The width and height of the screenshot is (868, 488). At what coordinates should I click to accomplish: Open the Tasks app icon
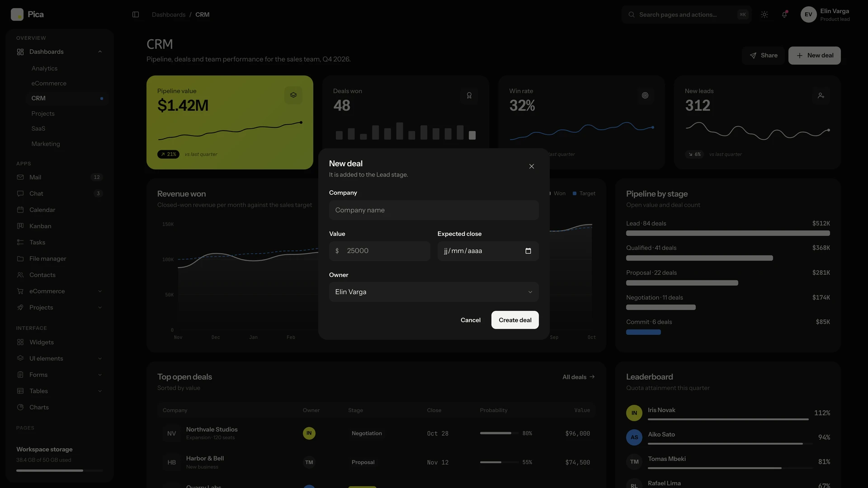point(20,242)
